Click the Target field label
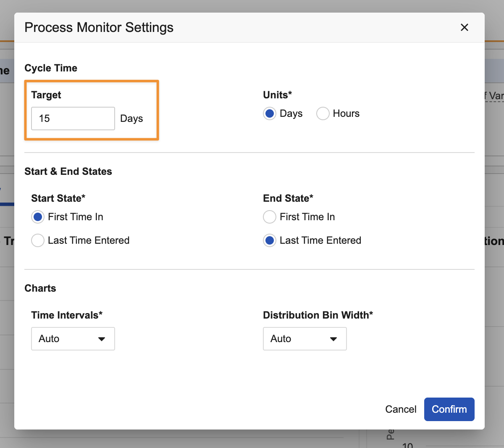The width and height of the screenshot is (504, 448). 46,95
